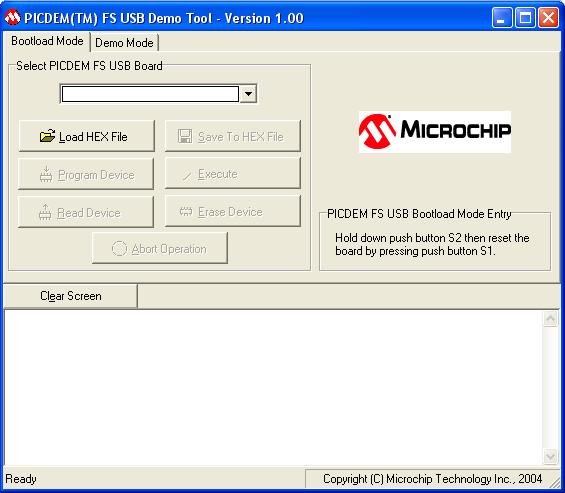
Task: Click the Clear Screen button
Action: [x=71, y=296]
